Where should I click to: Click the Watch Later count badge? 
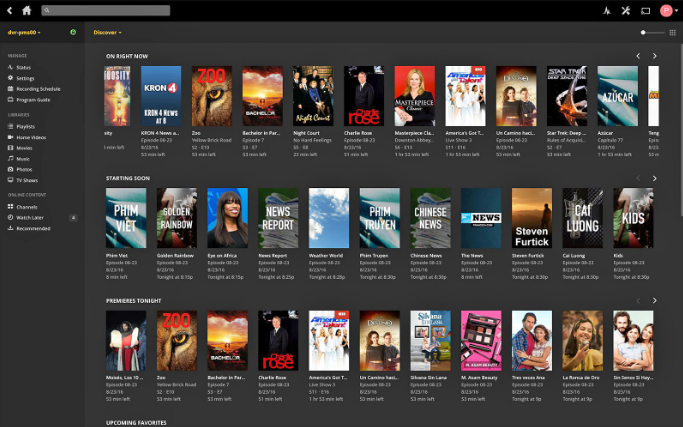point(73,217)
